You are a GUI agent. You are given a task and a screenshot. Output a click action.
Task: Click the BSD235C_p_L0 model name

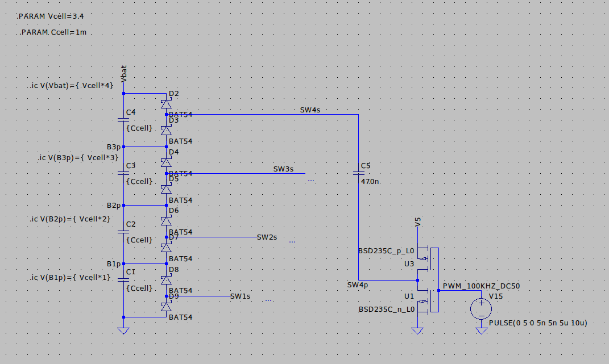tap(386, 251)
